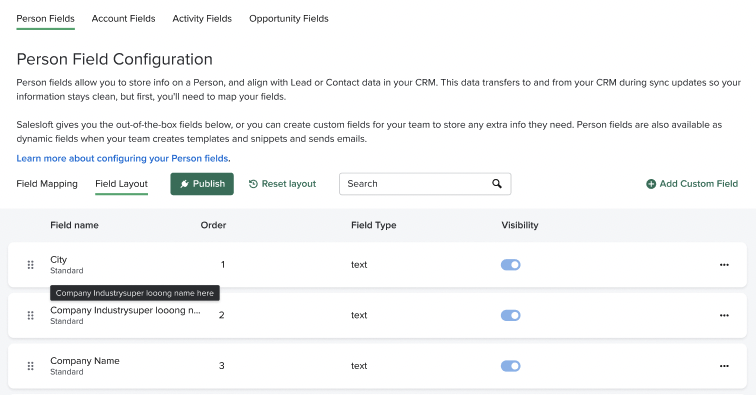Grab the drag handle for Company Industrysuper row
Image resolution: width=756 pixels, height=395 pixels.
point(30,315)
